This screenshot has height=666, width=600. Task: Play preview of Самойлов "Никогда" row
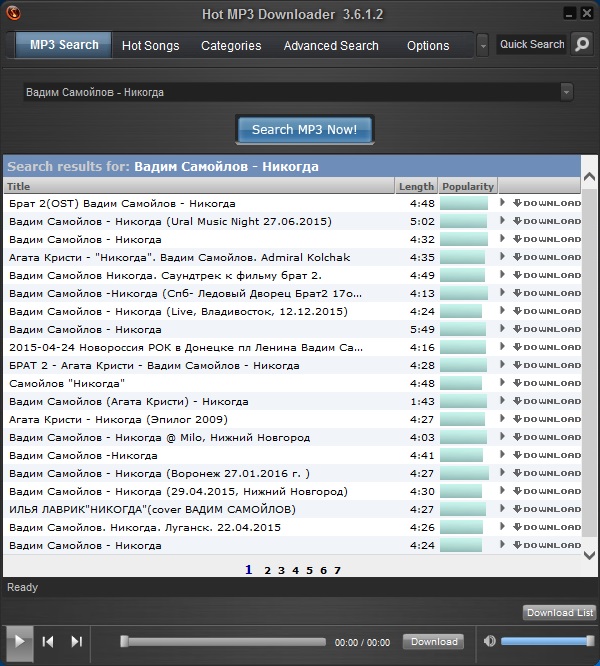(502, 383)
